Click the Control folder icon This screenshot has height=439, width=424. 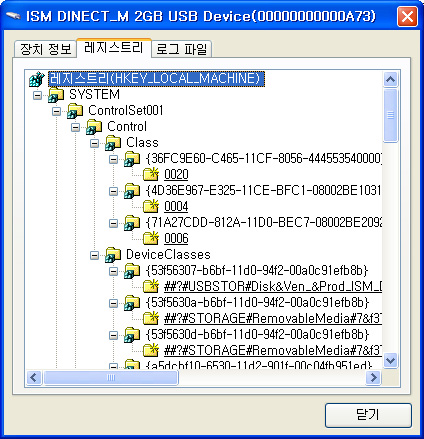(x=94, y=127)
